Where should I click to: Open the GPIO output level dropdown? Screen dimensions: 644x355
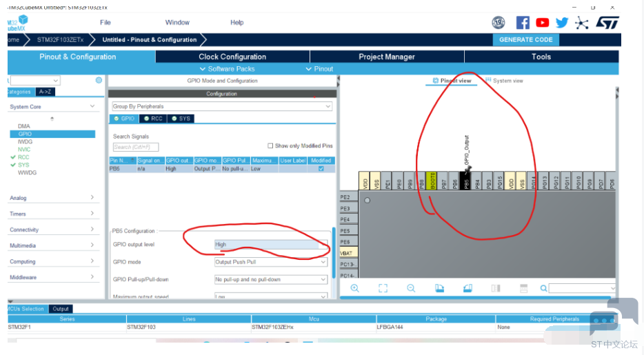(x=271, y=244)
